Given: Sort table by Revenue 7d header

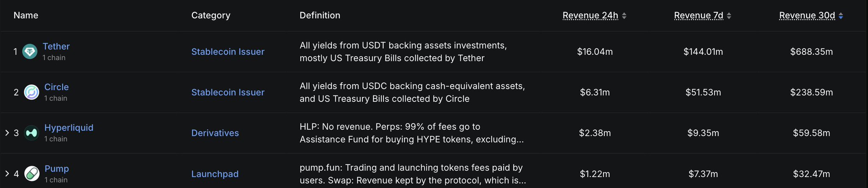Looking at the screenshot, I should click(x=698, y=15).
